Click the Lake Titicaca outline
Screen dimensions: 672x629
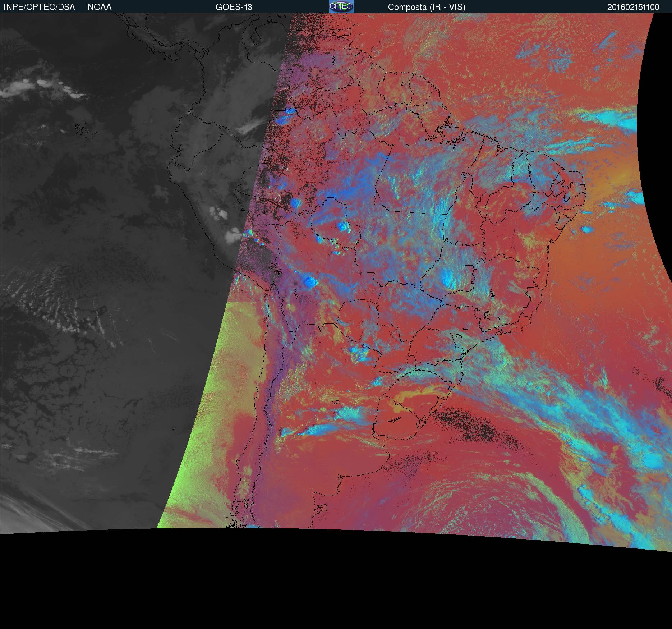275,268
